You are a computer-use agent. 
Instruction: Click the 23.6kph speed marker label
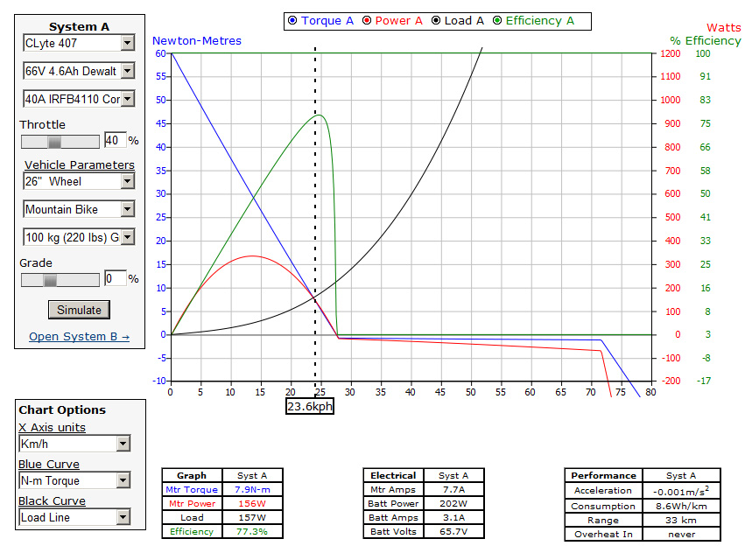coord(310,406)
